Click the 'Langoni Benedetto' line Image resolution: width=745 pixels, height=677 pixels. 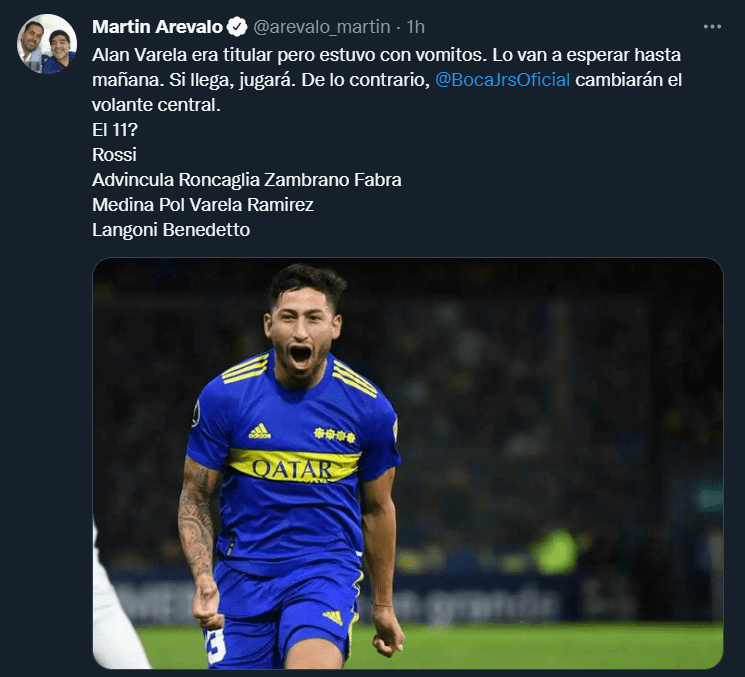[x=171, y=230]
